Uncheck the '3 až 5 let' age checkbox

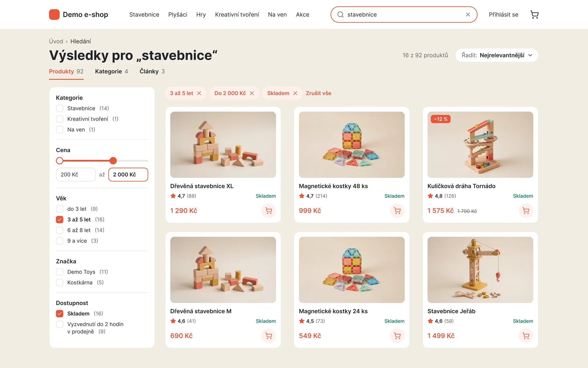click(60, 220)
